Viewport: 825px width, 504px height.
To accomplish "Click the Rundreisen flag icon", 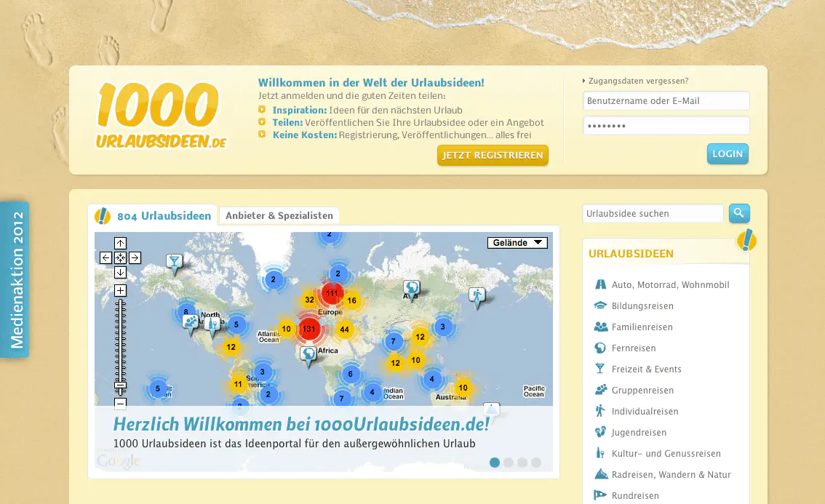I will coord(600,495).
